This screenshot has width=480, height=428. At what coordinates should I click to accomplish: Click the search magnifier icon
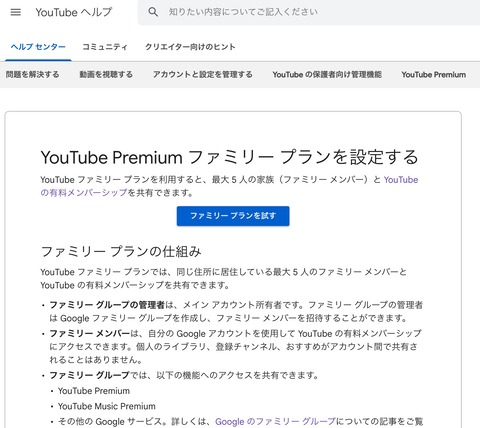[153, 12]
